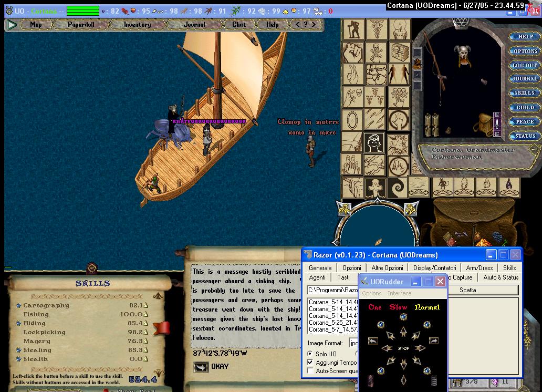Click the ankh cross spell icon
Viewport: 542px width, 392px height.
375,188
